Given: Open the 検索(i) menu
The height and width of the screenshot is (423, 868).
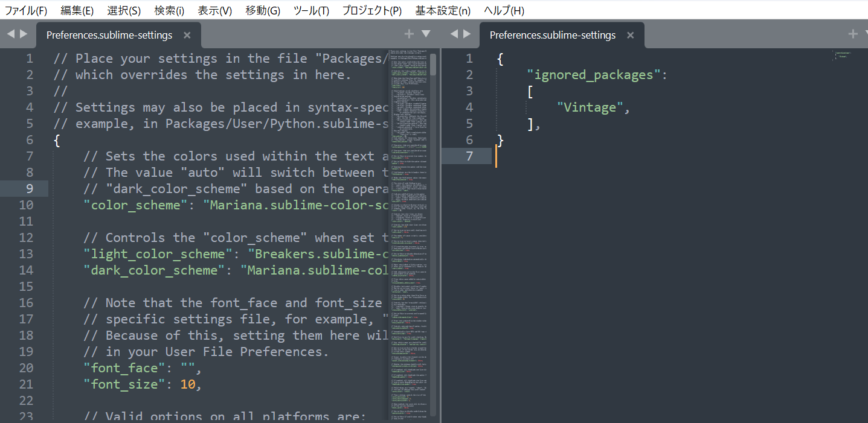Looking at the screenshot, I should [x=170, y=10].
